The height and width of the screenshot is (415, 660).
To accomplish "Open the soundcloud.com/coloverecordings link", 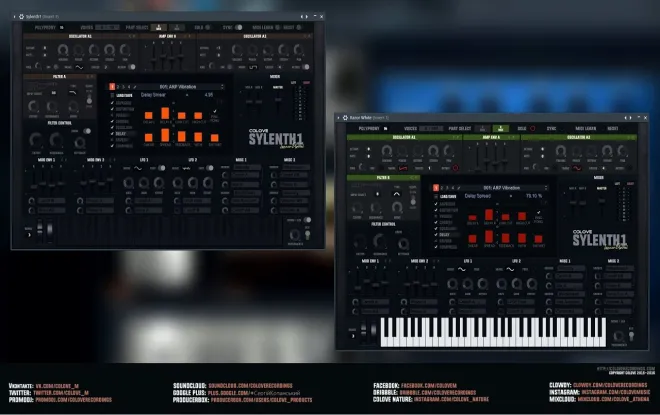I will click(x=250, y=386).
